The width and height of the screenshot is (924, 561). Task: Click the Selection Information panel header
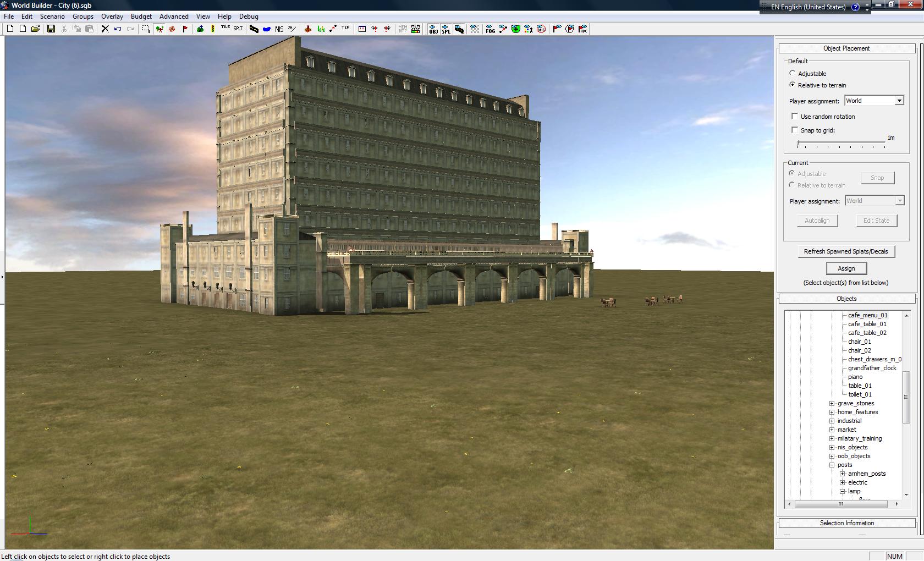coord(846,523)
